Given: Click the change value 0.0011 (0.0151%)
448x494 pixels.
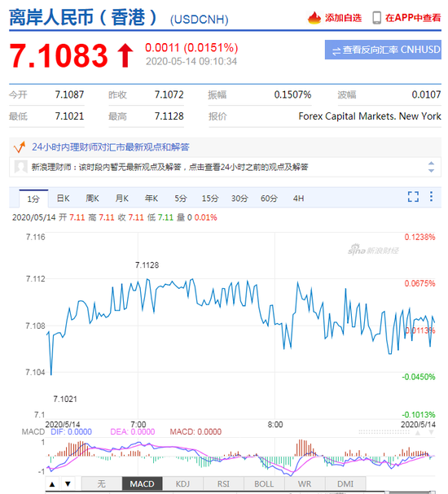Looking at the screenshot, I should click(x=191, y=47).
